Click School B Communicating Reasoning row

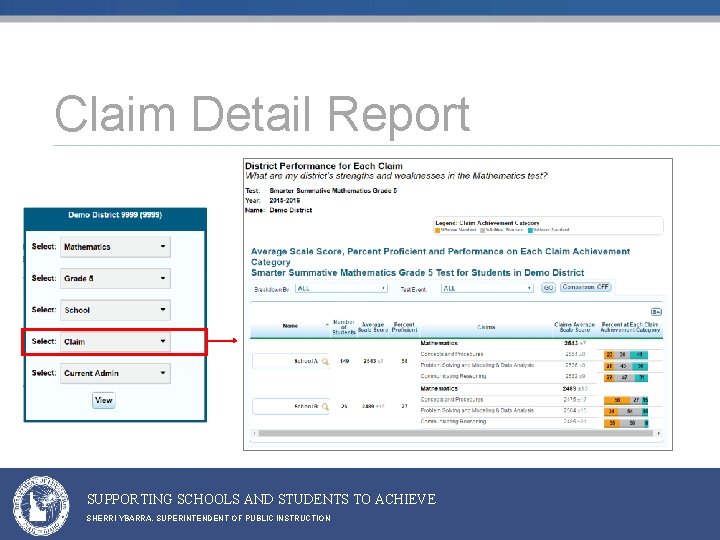(x=541, y=422)
